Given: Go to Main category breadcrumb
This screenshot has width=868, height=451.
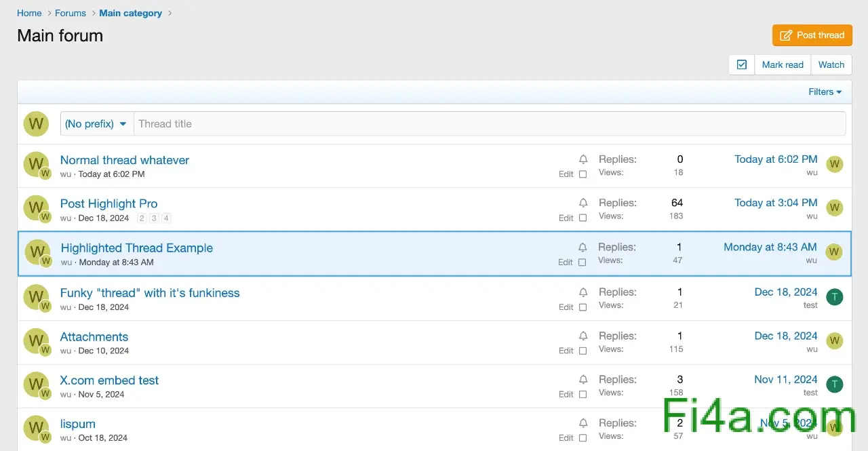Looking at the screenshot, I should [x=131, y=13].
